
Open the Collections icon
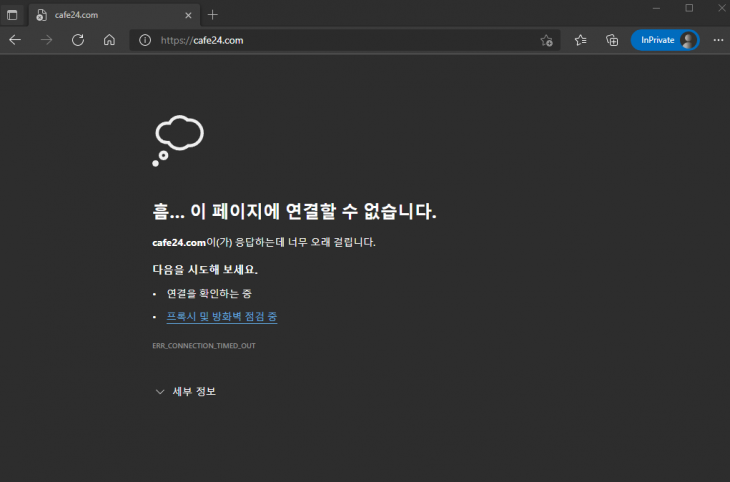[x=612, y=40]
